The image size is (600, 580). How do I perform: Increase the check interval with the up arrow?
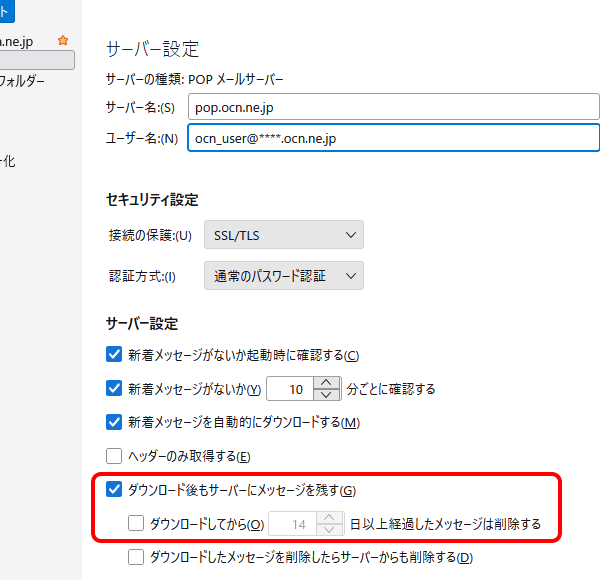point(326,382)
